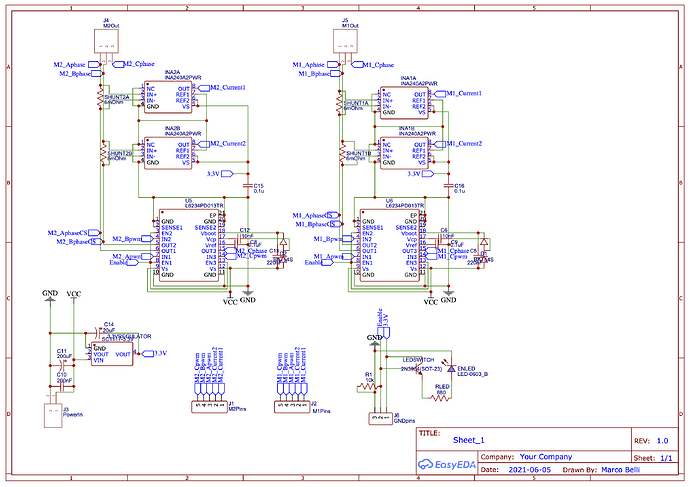Select the INA2A amplifier chip
The height and width of the screenshot is (487, 690).
[168, 97]
